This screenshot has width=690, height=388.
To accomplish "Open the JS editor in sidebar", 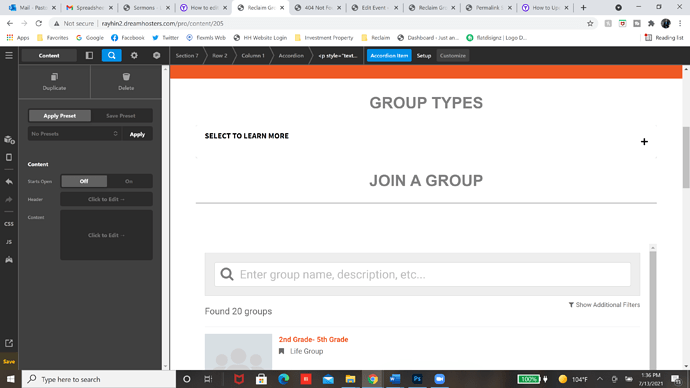I will (x=9, y=242).
